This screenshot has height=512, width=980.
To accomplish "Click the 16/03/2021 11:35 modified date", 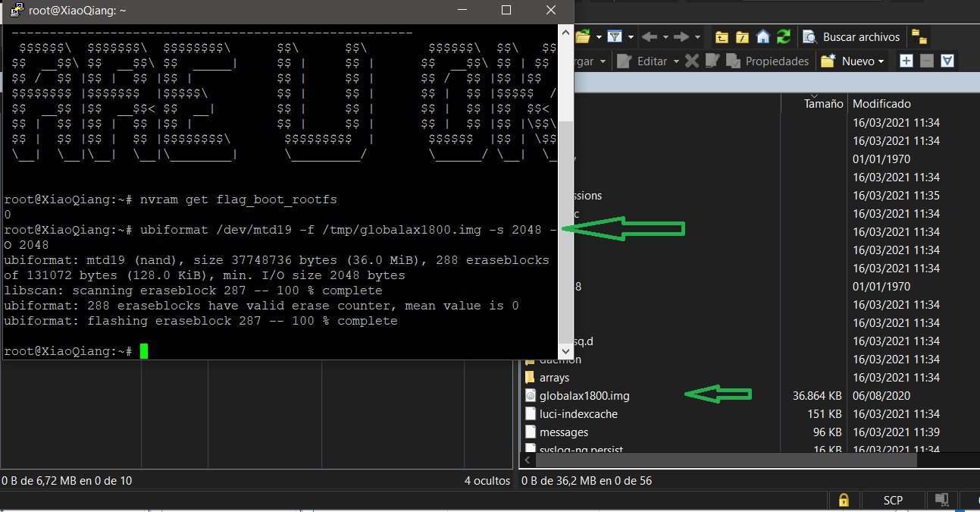I will pos(896,195).
